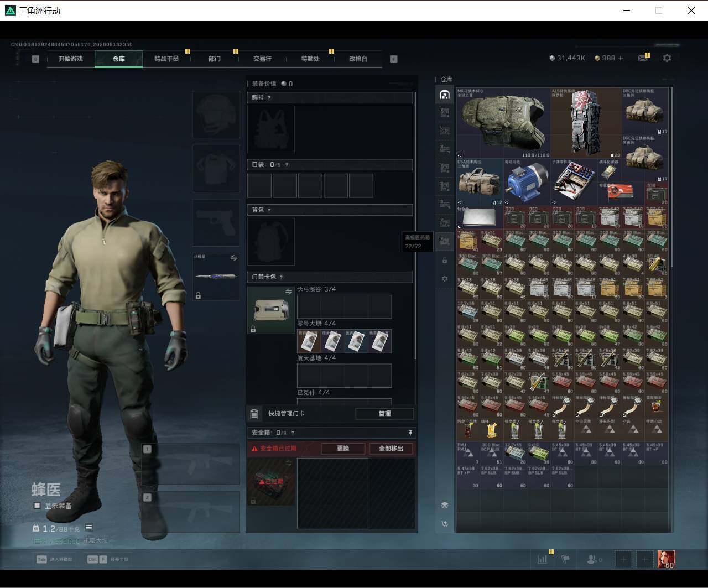The image size is (708, 588).
Task: Click the Q key navigation icon
Action: click(x=35, y=59)
